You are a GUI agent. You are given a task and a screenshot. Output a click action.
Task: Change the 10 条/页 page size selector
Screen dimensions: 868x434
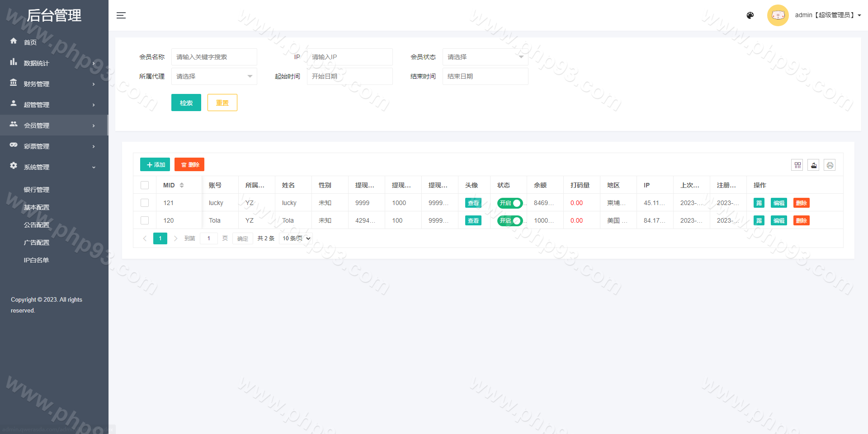pos(296,238)
